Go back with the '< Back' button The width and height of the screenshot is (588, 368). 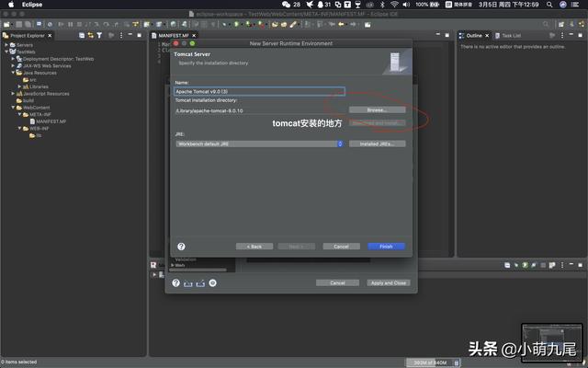254,247
